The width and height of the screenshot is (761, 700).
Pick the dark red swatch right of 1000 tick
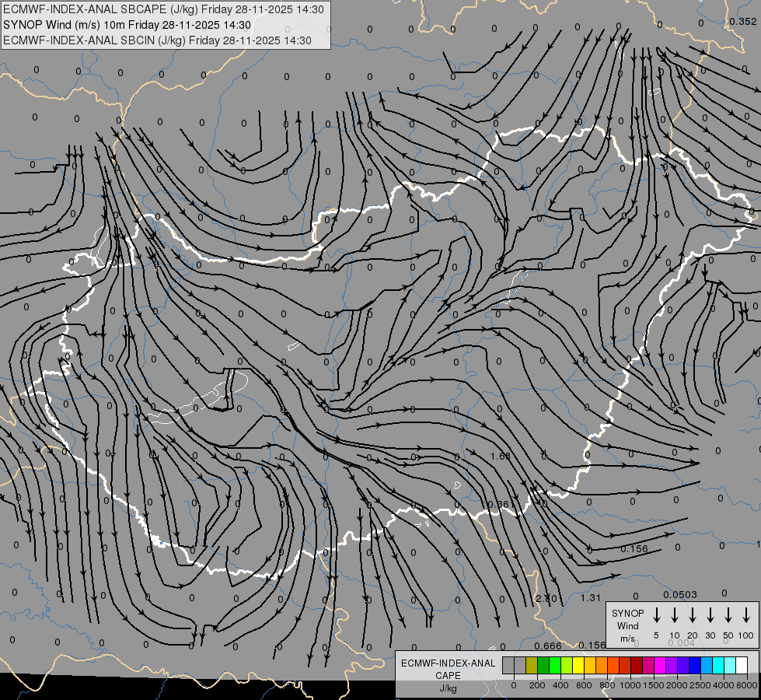coord(637,665)
